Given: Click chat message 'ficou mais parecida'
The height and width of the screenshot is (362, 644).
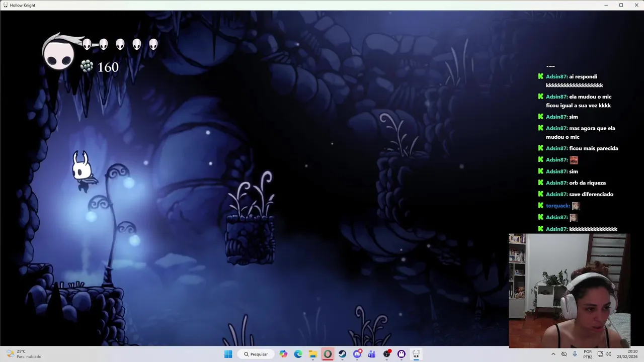Looking at the screenshot, I should pyautogui.click(x=594, y=148).
